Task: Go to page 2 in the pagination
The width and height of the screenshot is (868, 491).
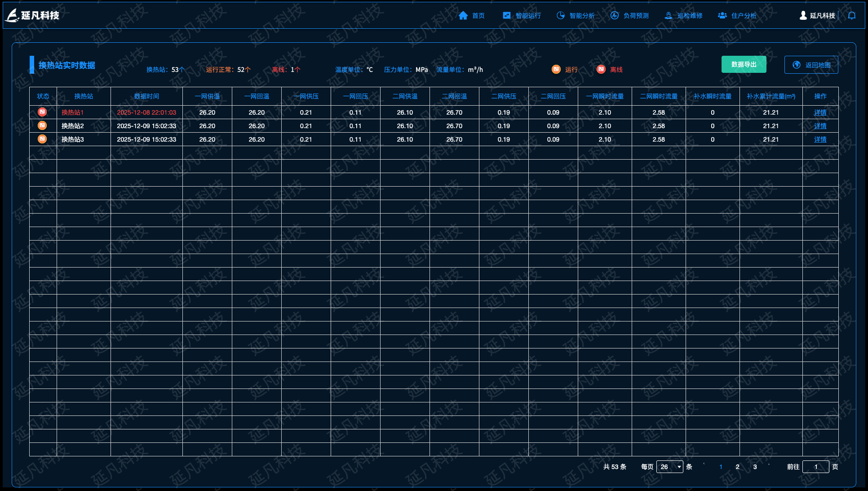Action: (737, 467)
